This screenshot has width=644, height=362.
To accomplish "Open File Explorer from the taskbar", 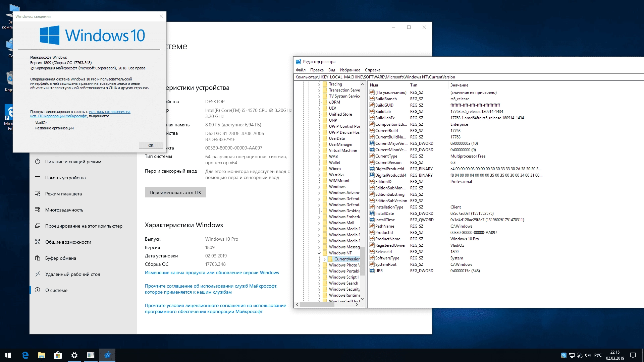I will 42,355.
